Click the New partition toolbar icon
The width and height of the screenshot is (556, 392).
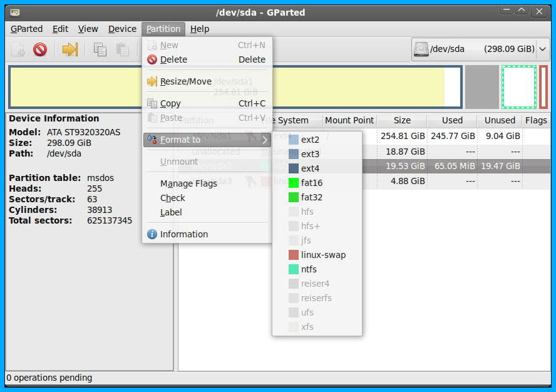tap(18, 49)
